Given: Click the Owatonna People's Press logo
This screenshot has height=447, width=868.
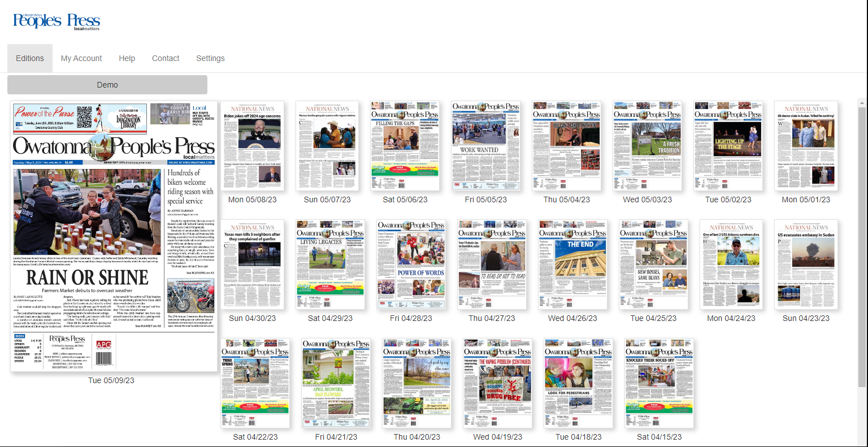Looking at the screenshot, I should pyautogui.click(x=57, y=21).
